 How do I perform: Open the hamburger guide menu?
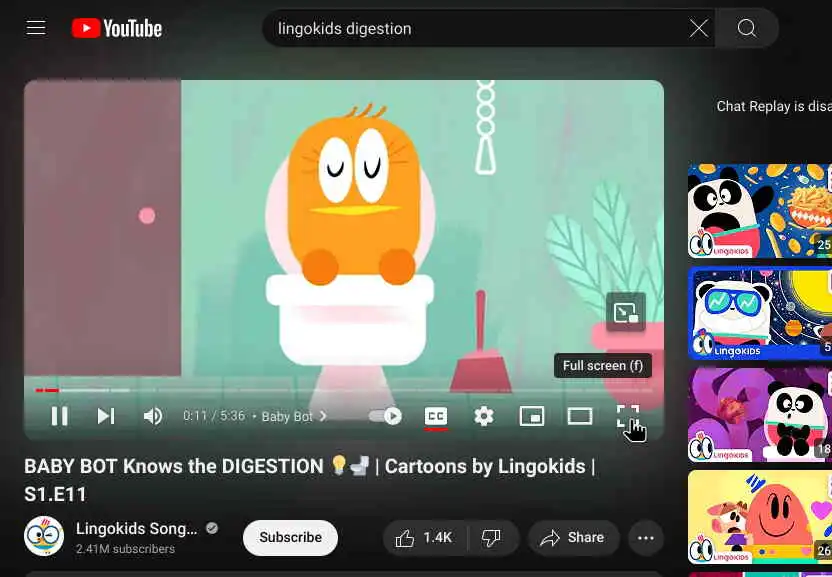point(36,28)
